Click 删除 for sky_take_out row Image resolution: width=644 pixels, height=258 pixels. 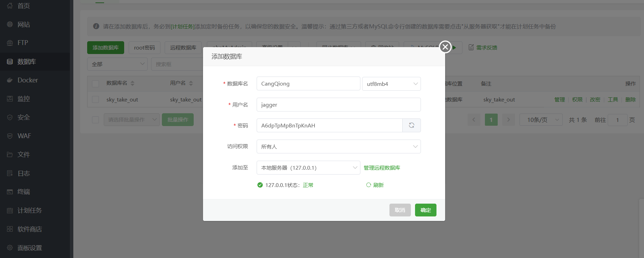point(631,99)
